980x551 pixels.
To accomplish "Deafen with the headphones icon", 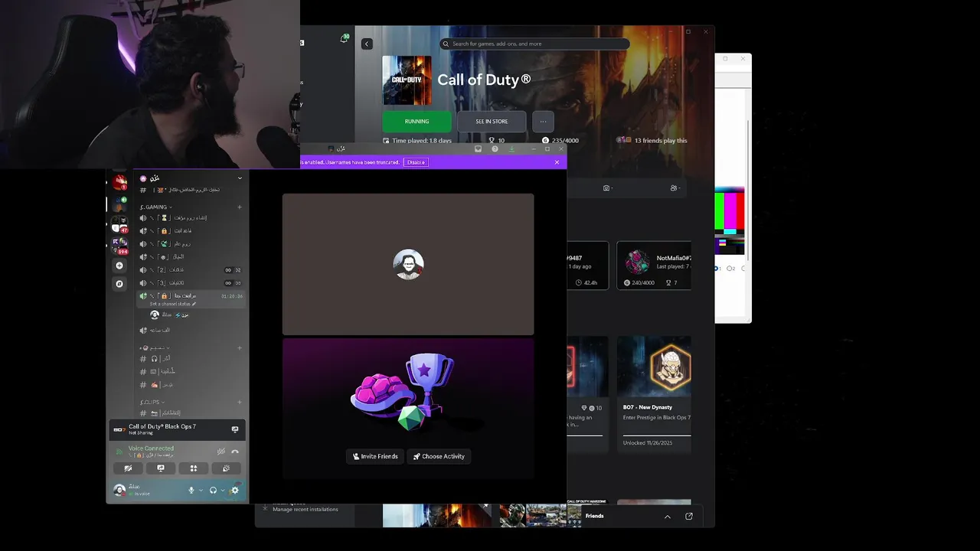I will click(x=213, y=491).
